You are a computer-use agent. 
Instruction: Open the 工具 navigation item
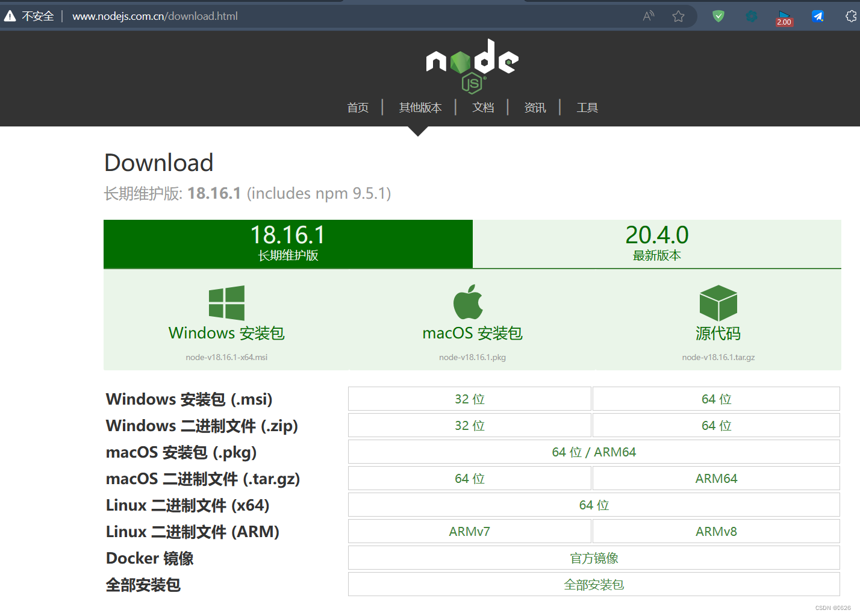pyautogui.click(x=587, y=107)
